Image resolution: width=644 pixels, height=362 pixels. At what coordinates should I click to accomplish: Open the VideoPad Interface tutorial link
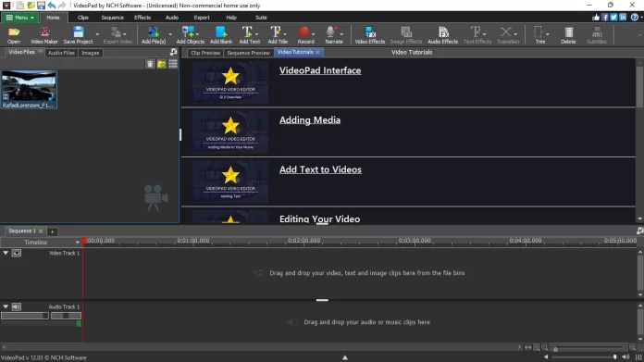click(x=320, y=70)
